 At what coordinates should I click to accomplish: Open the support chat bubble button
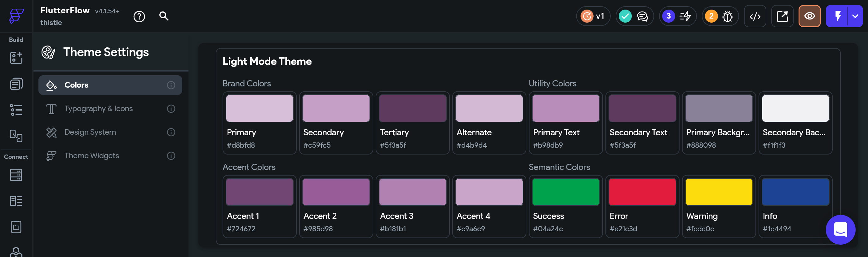(840, 230)
